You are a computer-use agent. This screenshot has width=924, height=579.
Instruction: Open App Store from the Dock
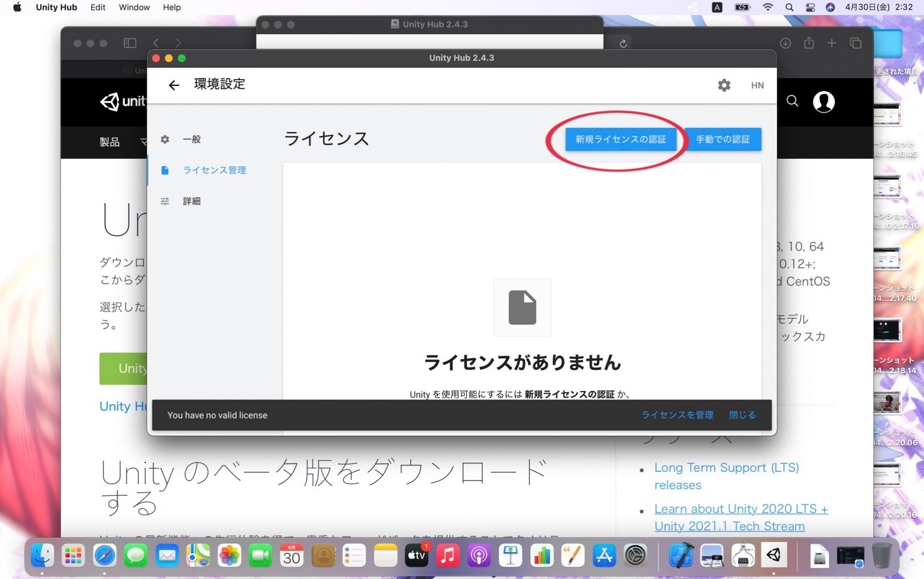click(x=604, y=555)
